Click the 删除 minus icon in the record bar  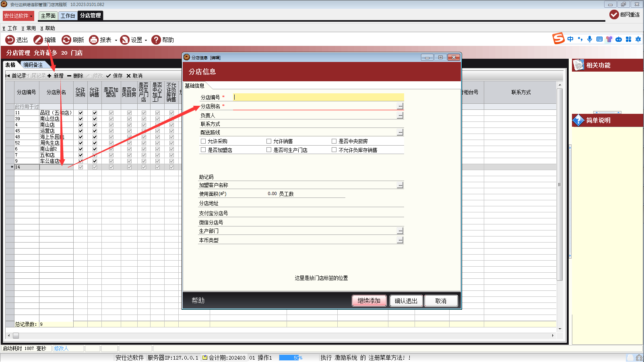point(69,76)
